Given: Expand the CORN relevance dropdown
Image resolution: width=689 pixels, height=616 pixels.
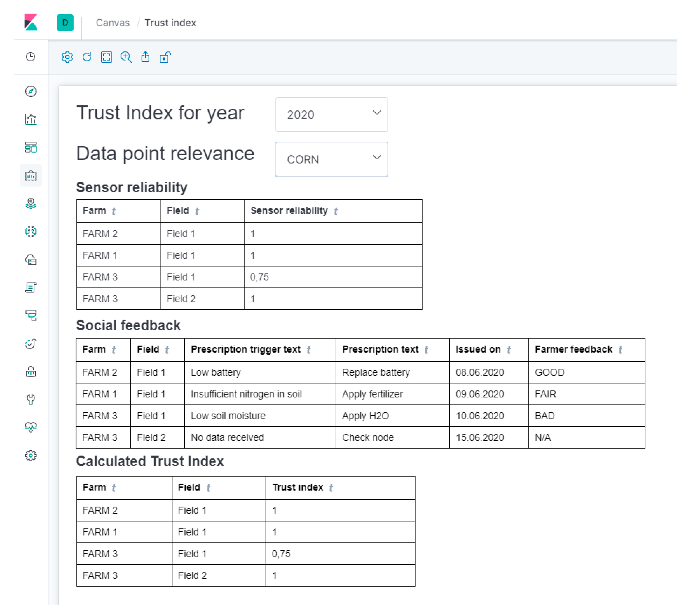Looking at the screenshot, I should pos(331,159).
